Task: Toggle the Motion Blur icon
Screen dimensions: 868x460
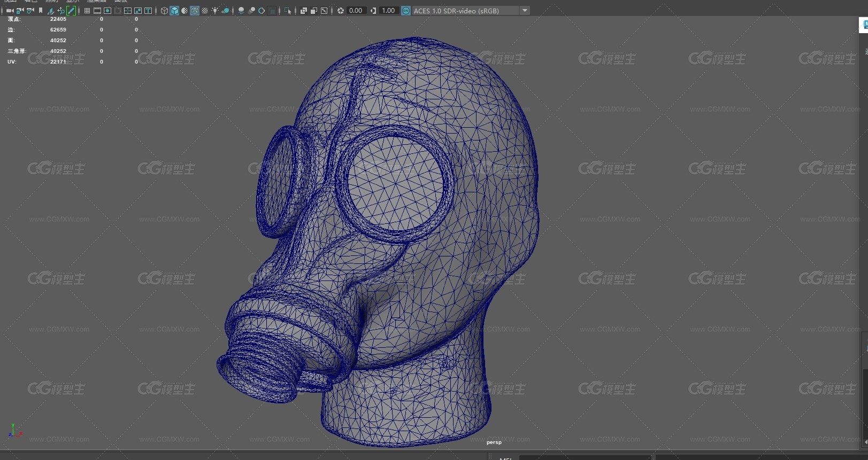Action: click(x=251, y=11)
